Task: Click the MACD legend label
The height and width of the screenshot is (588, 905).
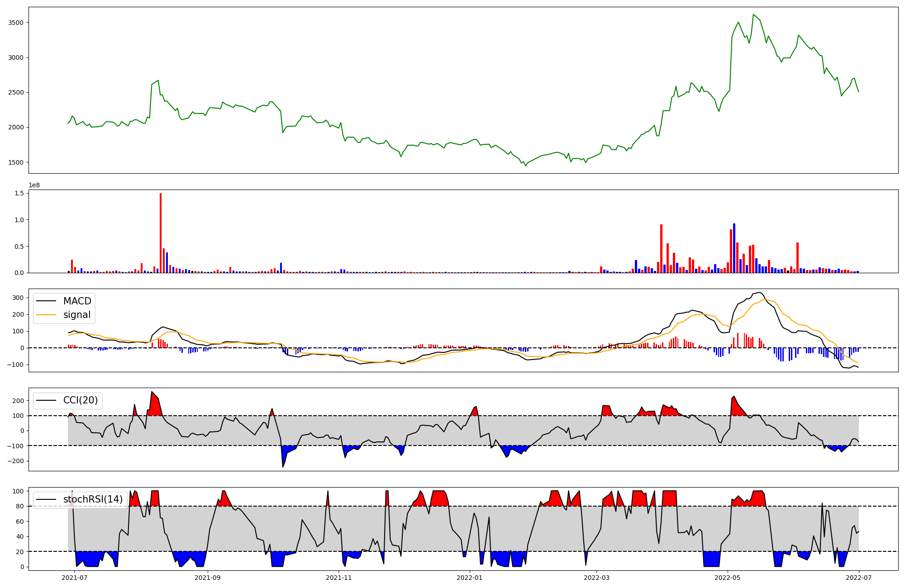Action: coord(77,301)
